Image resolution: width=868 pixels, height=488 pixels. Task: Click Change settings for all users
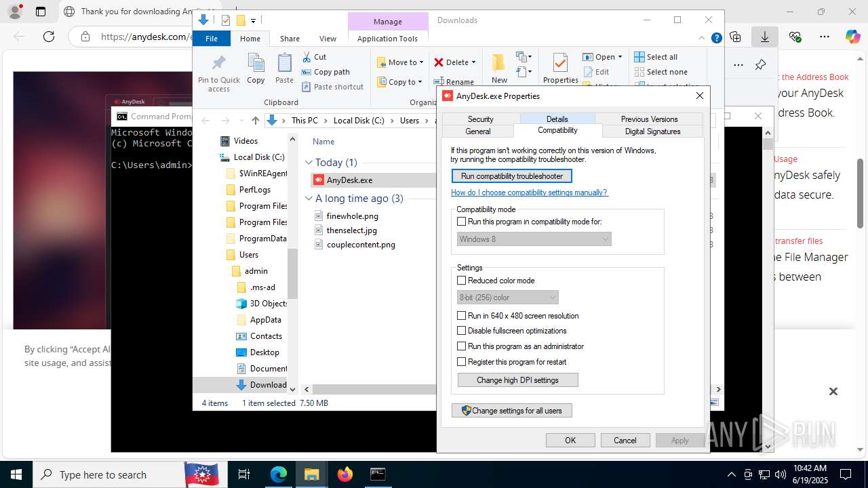[x=511, y=411]
